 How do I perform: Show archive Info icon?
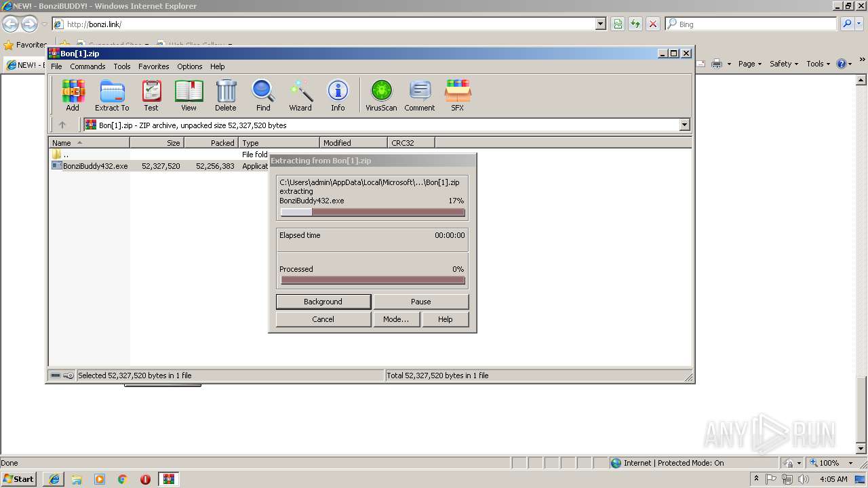[x=338, y=95]
